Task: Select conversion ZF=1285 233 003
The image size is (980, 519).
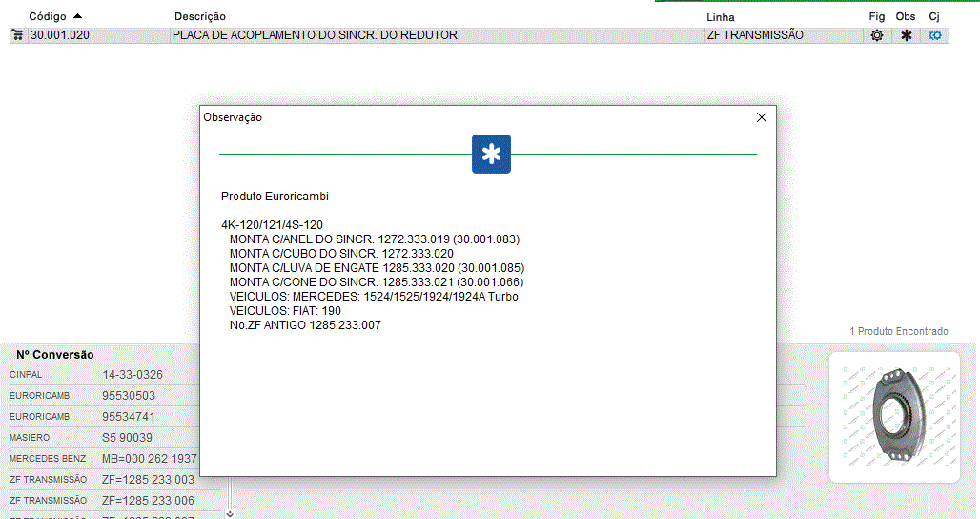Action: click(148, 480)
